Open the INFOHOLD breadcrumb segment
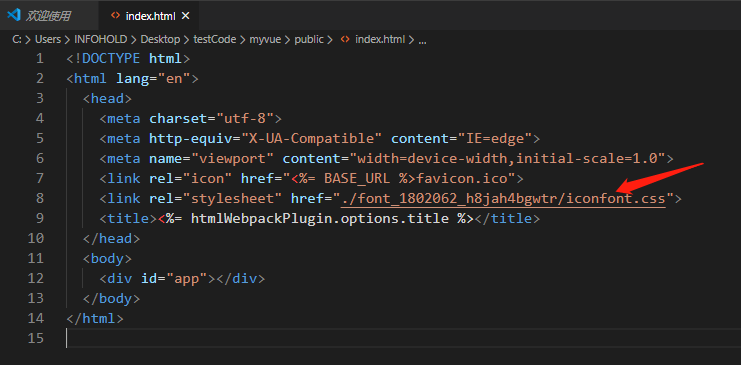Screen dimensions: 741x365 click(101, 39)
